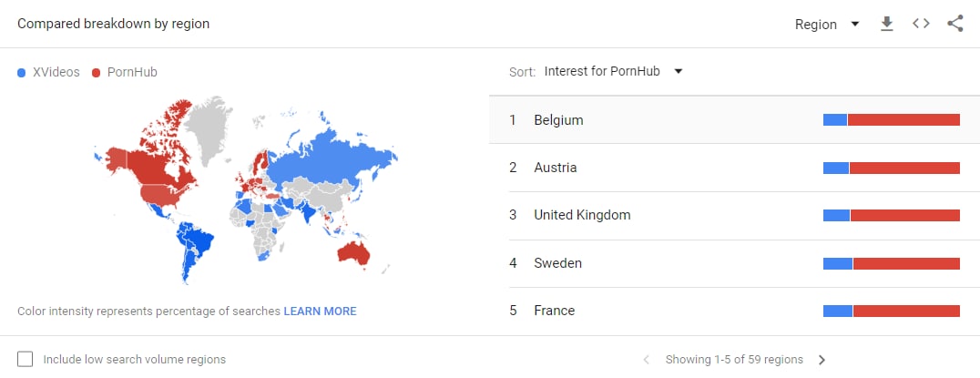This screenshot has width=980, height=378.
Task: Select France in the region list
Action: [734, 311]
